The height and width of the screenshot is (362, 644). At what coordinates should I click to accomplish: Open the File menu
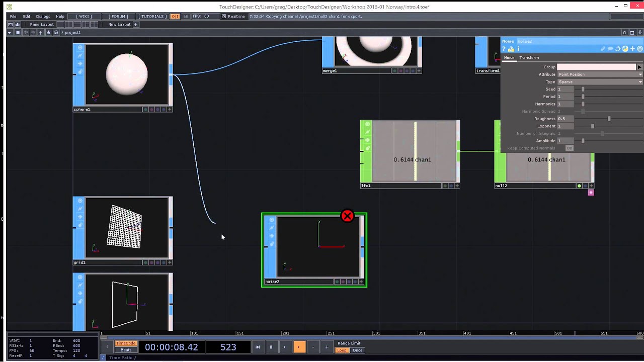point(13,16)
